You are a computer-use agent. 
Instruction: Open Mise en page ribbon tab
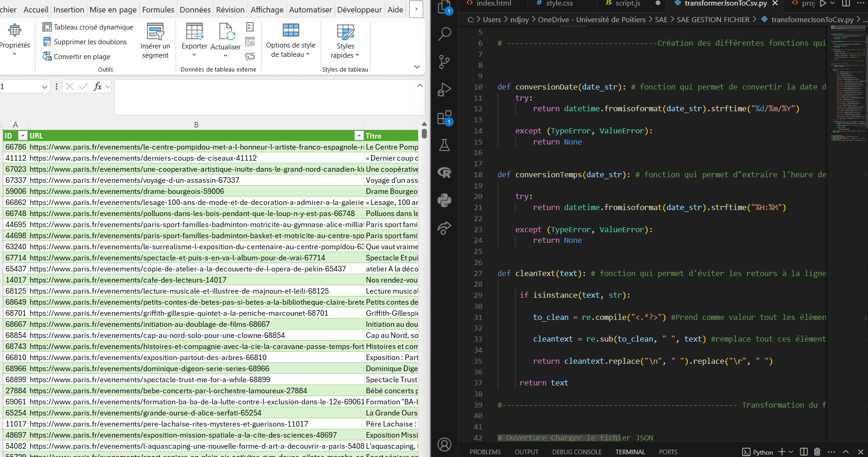point(113,10)
